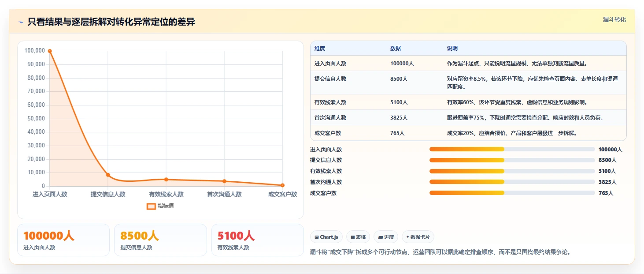Click the 进度 tag pill
644x274 pixels.
tap(386, 237)
